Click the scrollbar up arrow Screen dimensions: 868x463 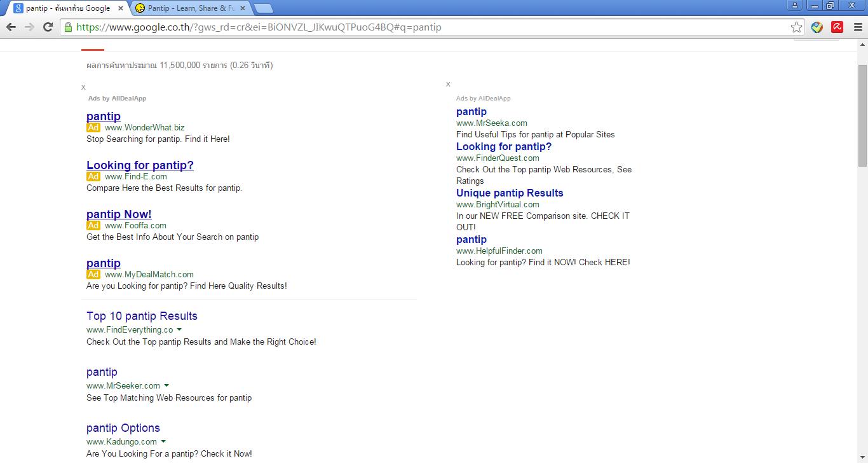[x=862, y=44]
